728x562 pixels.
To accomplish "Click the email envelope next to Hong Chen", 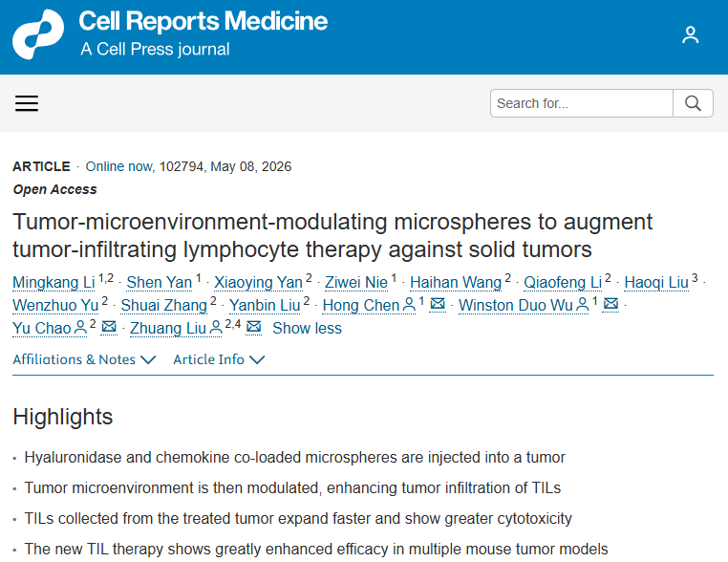I will click(438, 304).
